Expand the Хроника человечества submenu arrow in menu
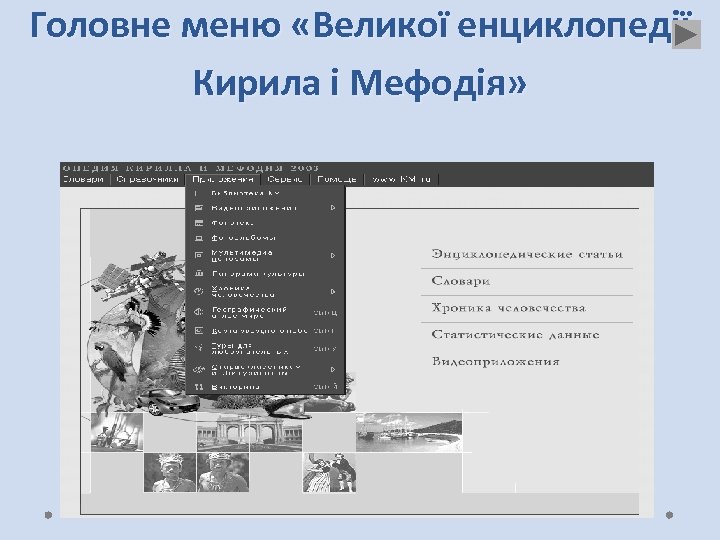 coord(333,292)
